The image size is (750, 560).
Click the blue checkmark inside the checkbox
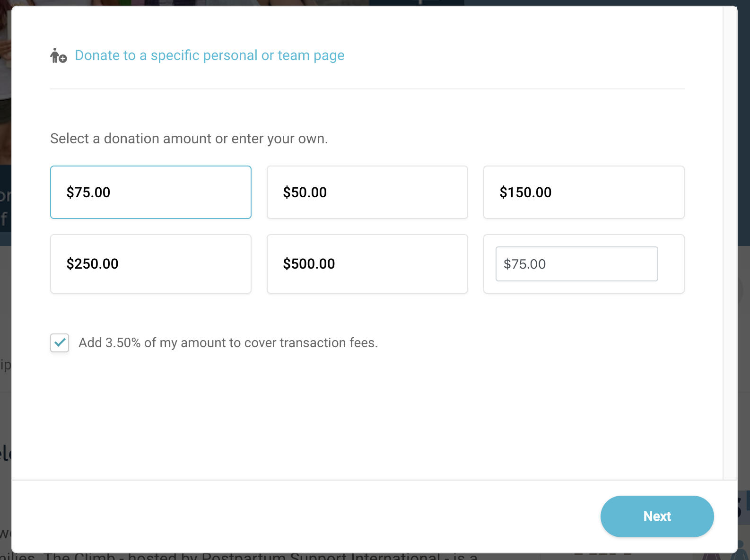click(60, 342)
